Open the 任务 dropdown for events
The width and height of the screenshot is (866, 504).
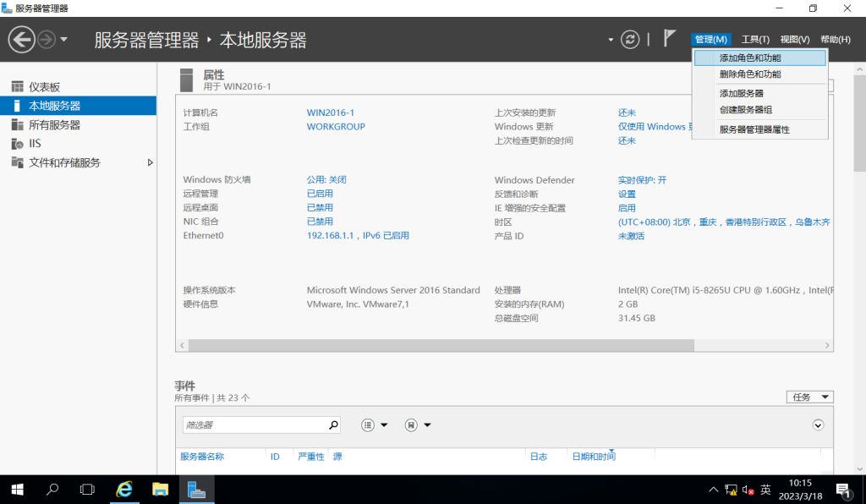pyautogui.click(x=809, y=397)
